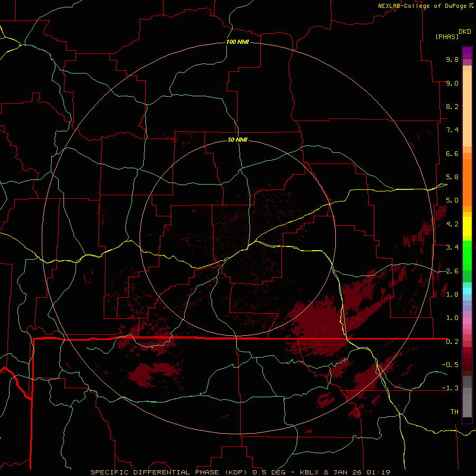Click the 3.4 scale value
This screenshot has height=476, width=476.
[452, 248]
